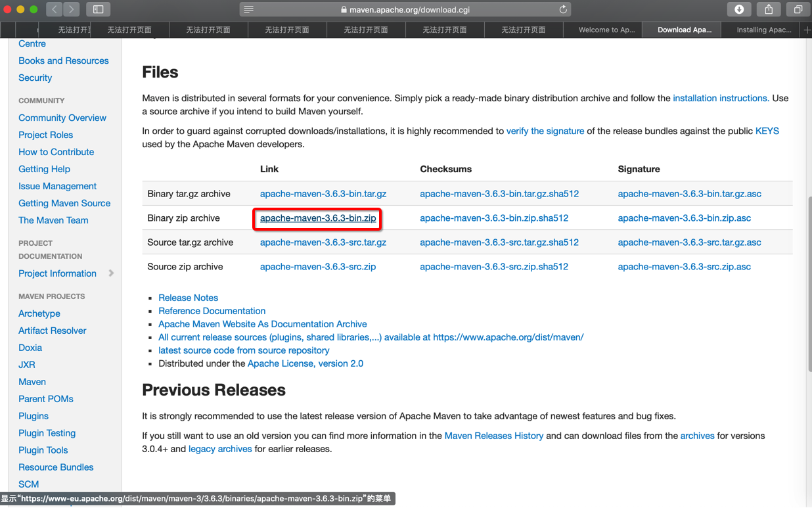The width and height of the screenshot is (812, 508).
Task: Open the Reader view icon in address bar
Action: [248, 10]
